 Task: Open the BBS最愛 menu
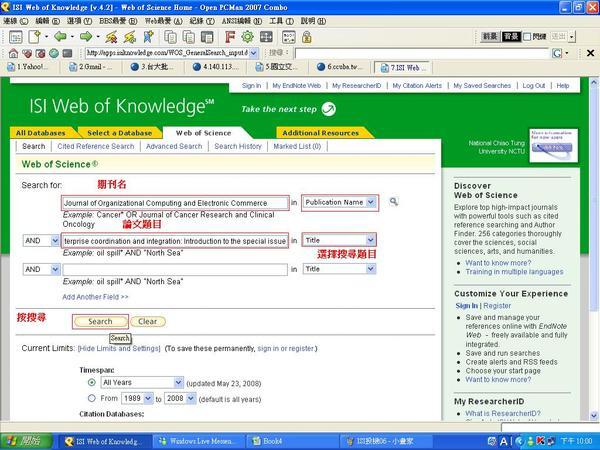(x=118, y=21)
